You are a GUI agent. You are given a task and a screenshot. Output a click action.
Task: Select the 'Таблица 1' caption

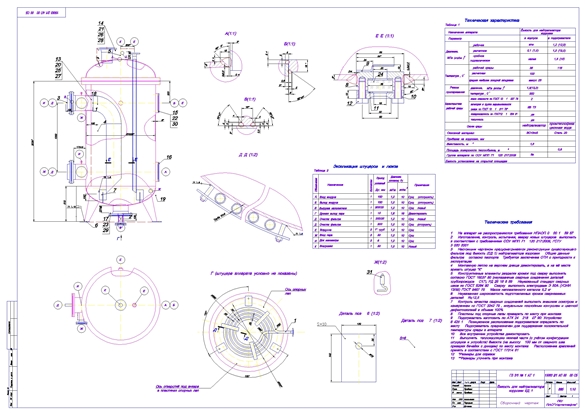453,25
